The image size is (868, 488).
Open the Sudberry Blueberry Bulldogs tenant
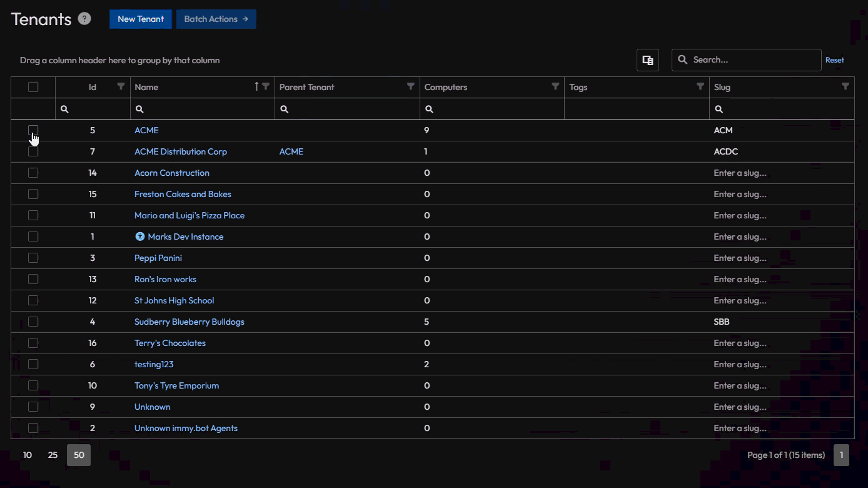[x=189, y=322]
